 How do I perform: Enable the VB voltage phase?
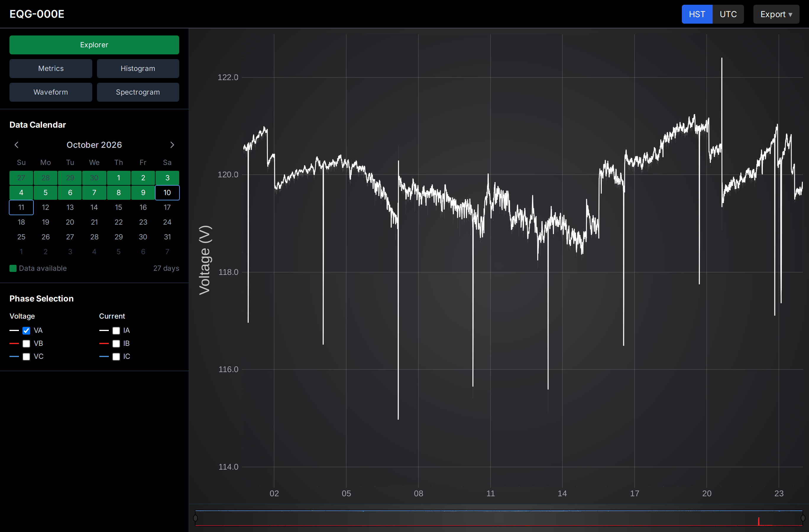click(x=26, y=343)
